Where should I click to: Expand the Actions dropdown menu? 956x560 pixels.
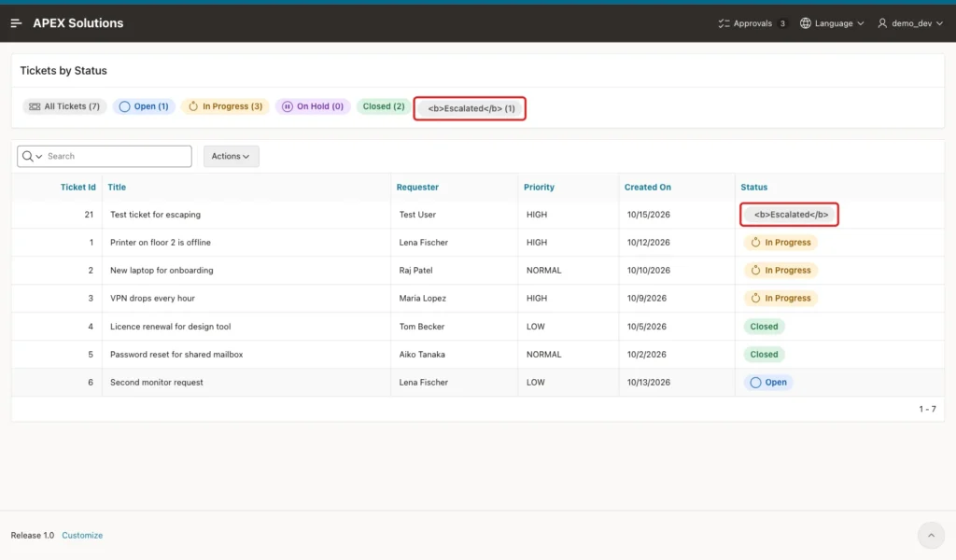click(x=231, y=156)
